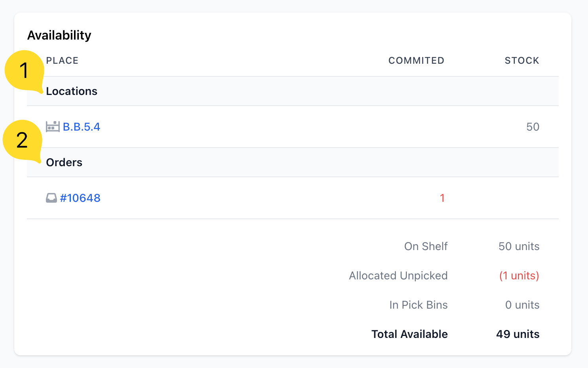
Task: Open order link #10648
Action: 80,198
